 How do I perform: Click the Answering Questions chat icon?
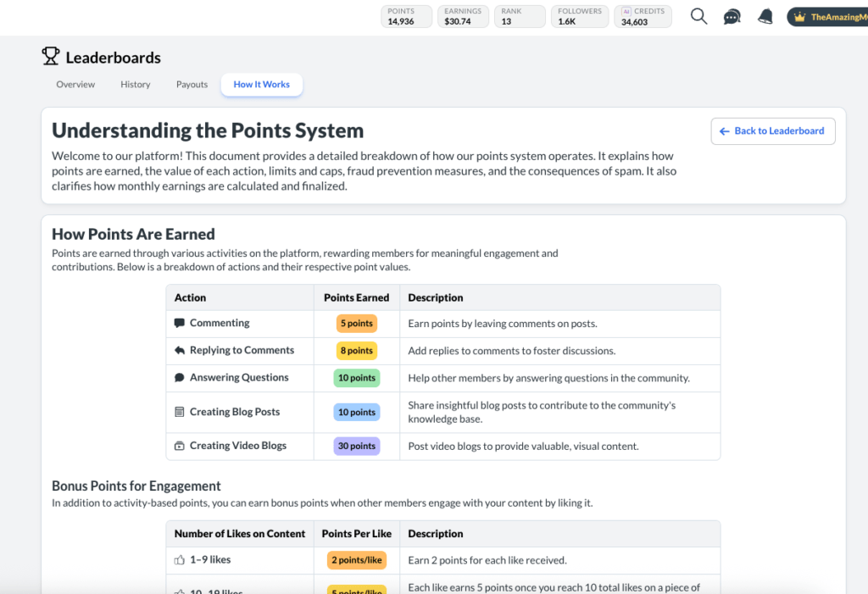(x=180, y=377)
